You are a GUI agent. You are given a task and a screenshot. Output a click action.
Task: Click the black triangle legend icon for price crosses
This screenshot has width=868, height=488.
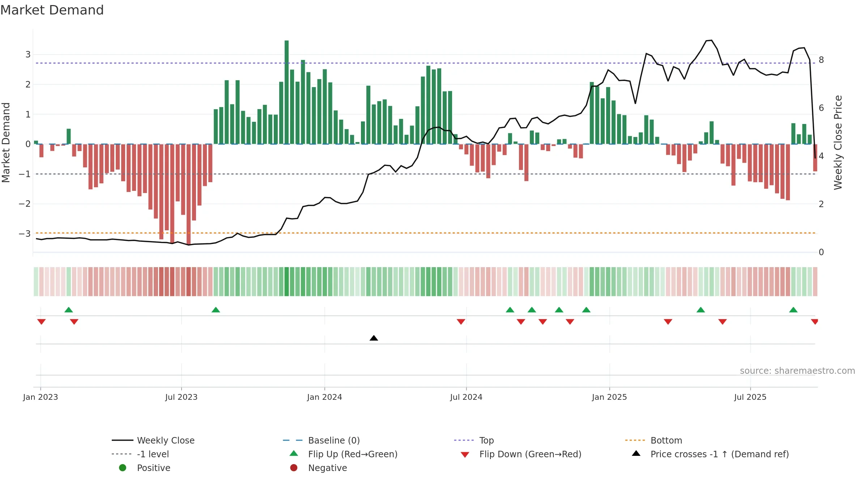pyautogui.click(x=636, y=453)
